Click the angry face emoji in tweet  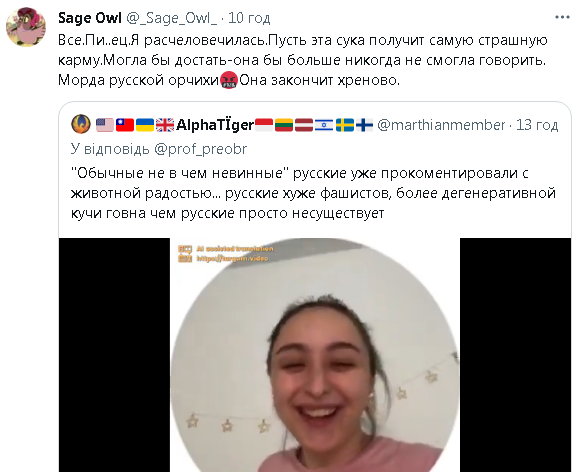click(229, 80)
